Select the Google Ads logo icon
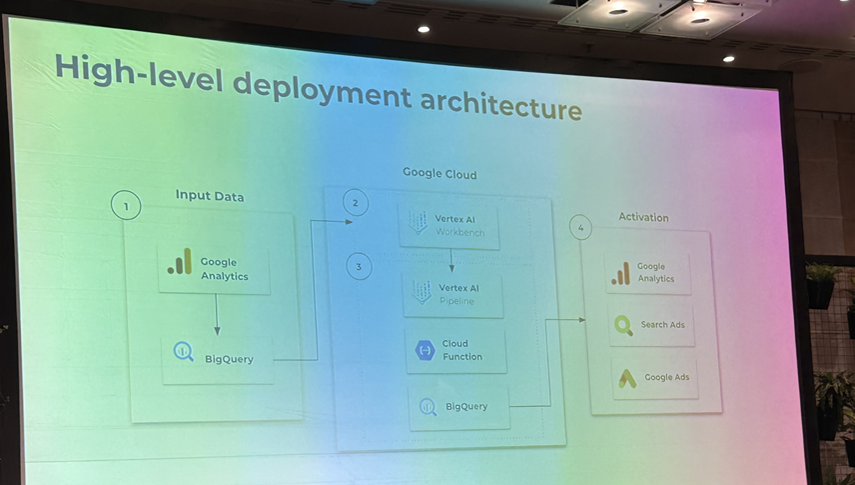 point(627,378)
